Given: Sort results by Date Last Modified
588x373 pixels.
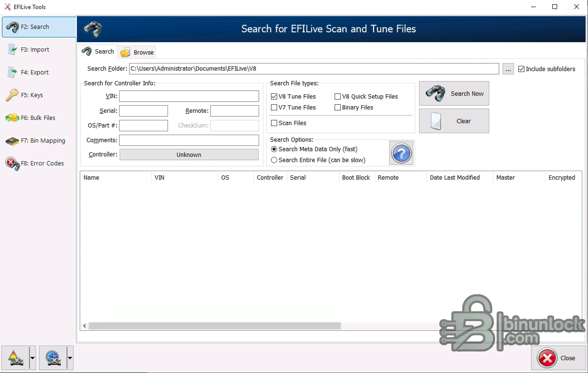Looking at the screenshot, I should [x=460, y=177].
